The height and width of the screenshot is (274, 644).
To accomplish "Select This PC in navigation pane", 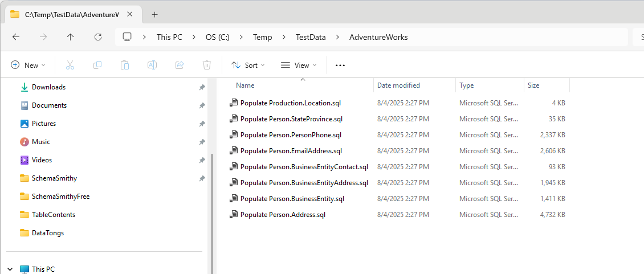I will tap(43, 269).
